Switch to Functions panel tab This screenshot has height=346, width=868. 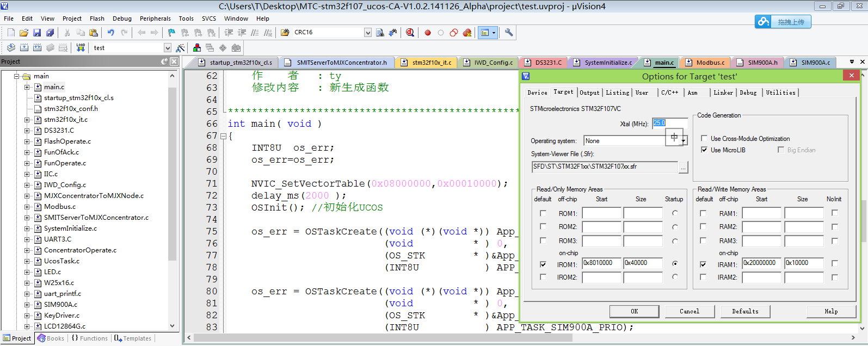90,338
